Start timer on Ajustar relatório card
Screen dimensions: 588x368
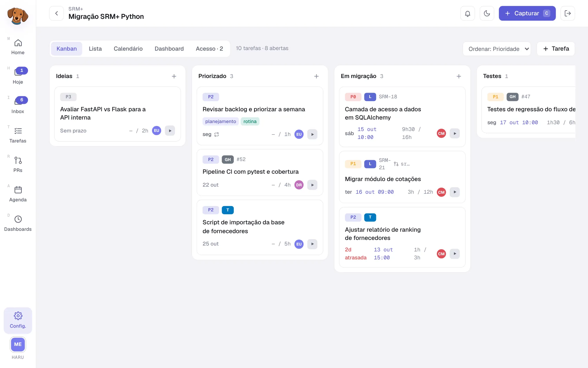click(x=455, y=253)
